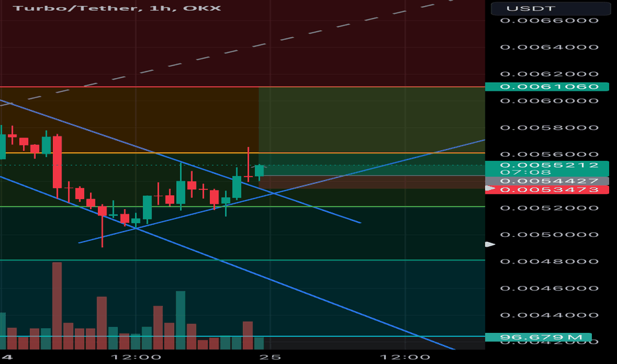
Task: Click the white arrow marker beside 0.0050000
Action: (490, 244)
